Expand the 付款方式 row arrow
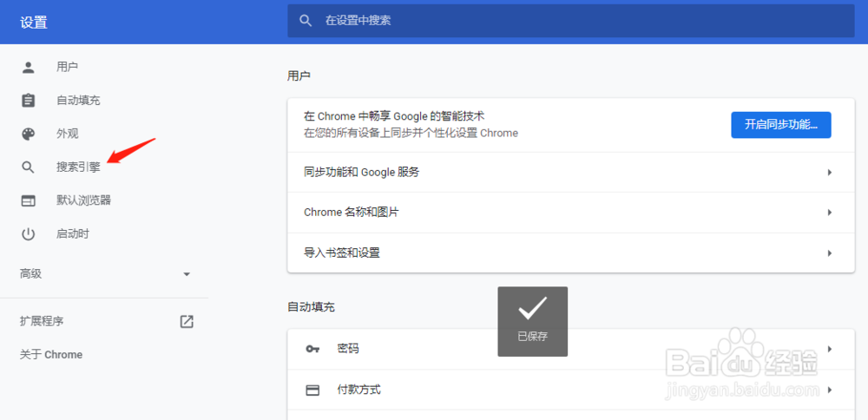868x420 pixels. (x=829, y=390)
